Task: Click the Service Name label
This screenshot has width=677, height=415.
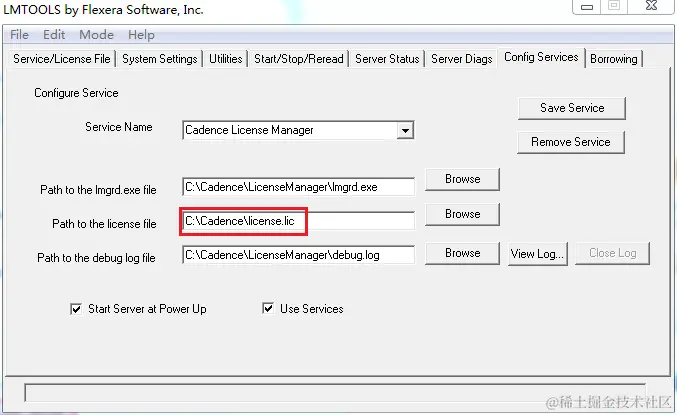Action: [x=119, y=127]
